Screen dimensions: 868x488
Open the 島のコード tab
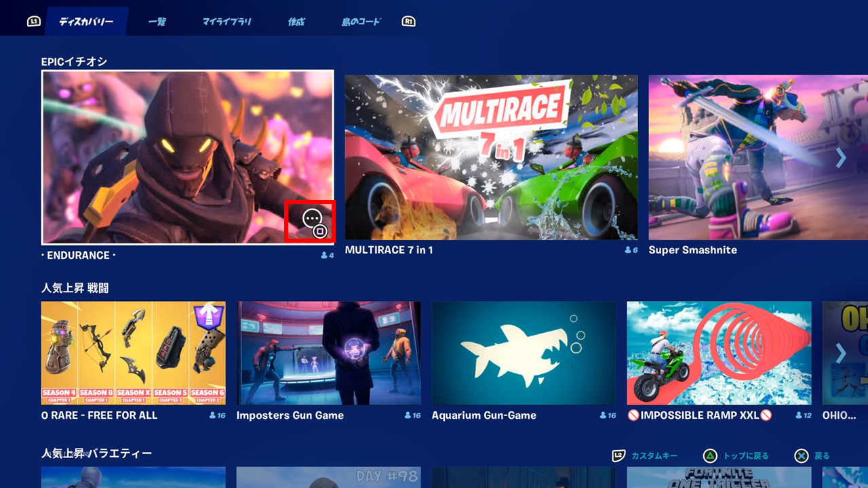(x=361, y=22)
